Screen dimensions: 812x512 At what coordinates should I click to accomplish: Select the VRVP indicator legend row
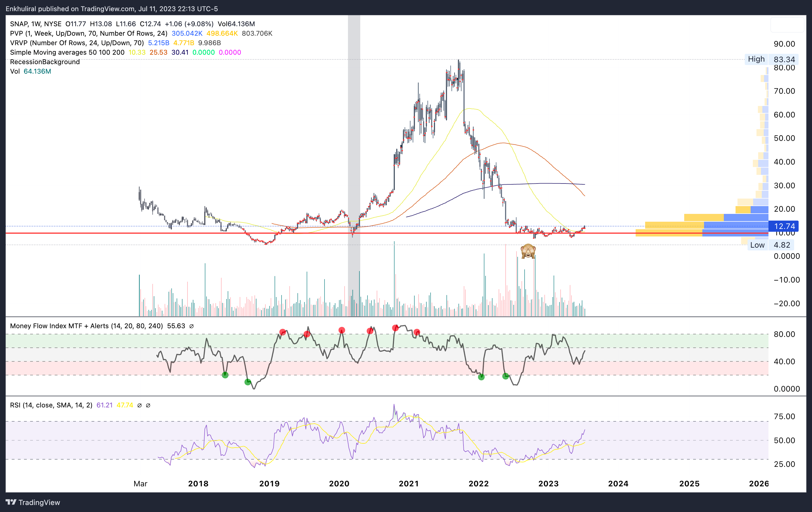(x=77, y=43)
